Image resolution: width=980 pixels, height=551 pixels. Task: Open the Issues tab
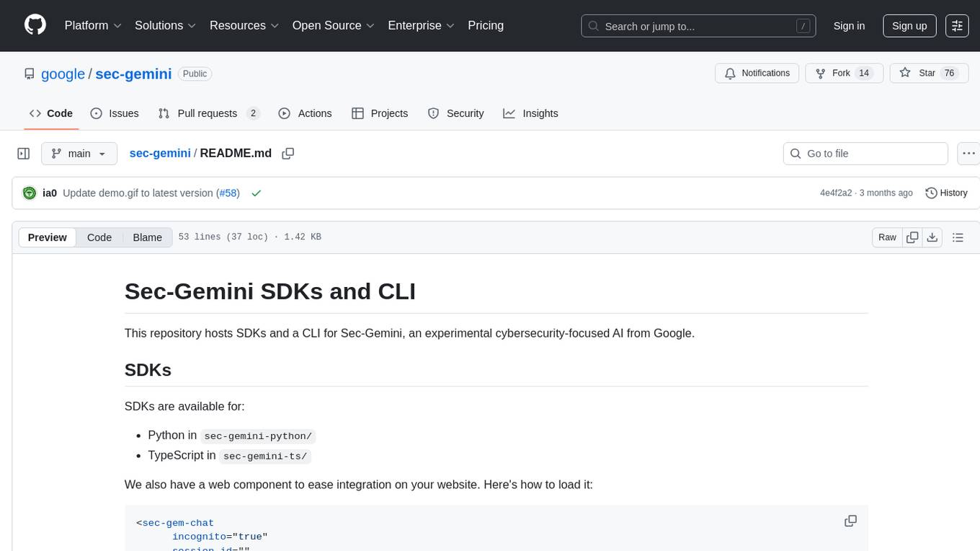click(115, 113)
